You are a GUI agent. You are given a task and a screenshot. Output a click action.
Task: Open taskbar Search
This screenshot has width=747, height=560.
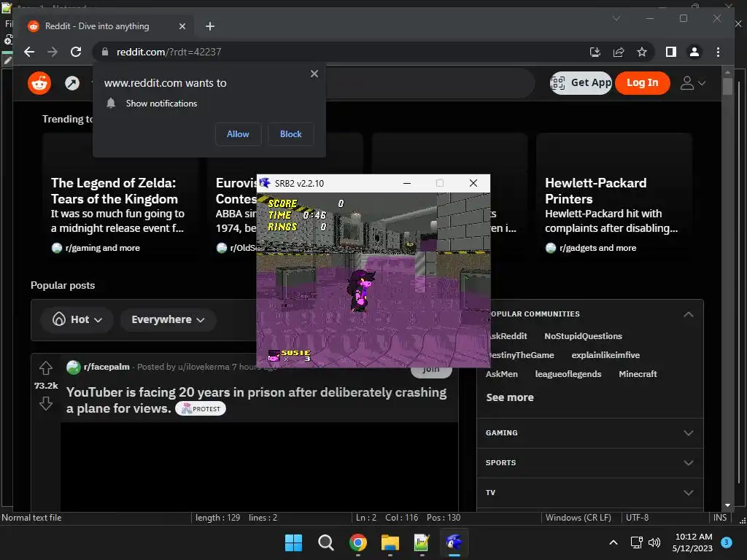(x=326, y=542)
